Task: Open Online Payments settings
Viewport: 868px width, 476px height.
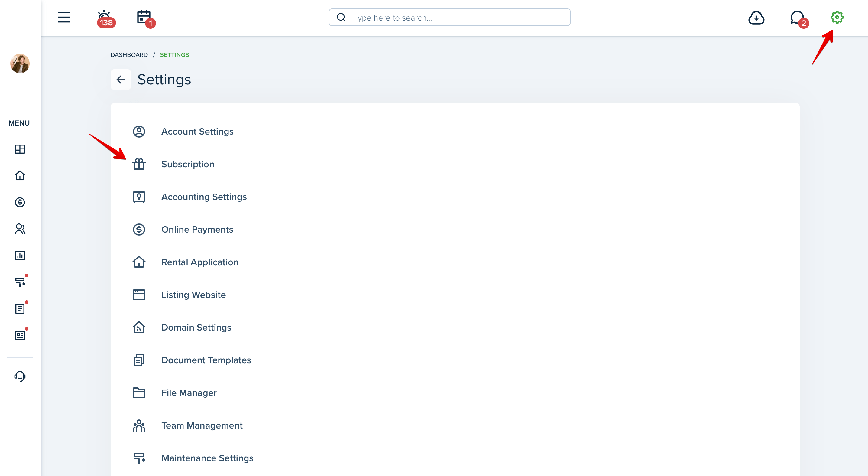Action: click(197, 230)
